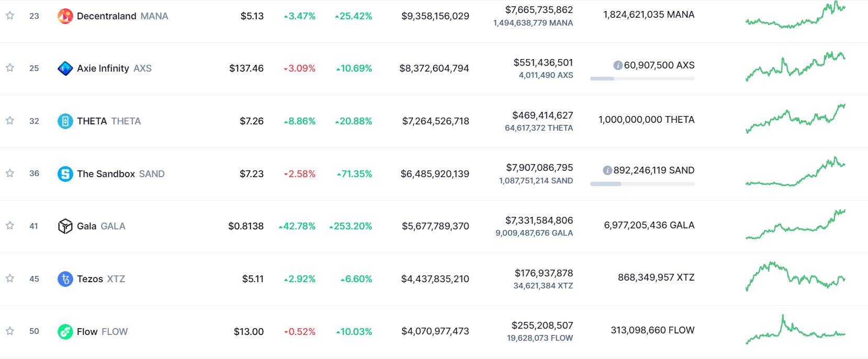Toggle watchlist star for THETA

(10, 121)
